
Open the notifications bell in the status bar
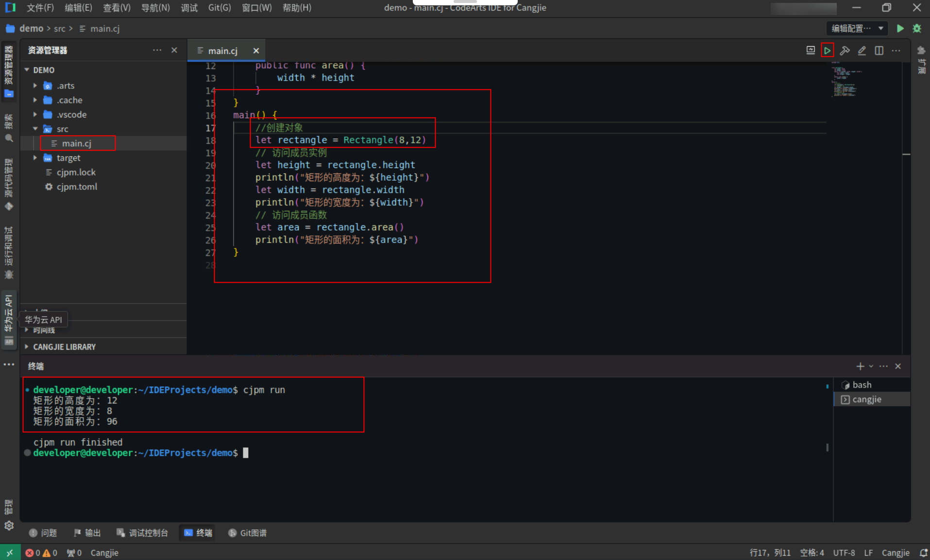(923, 553)
